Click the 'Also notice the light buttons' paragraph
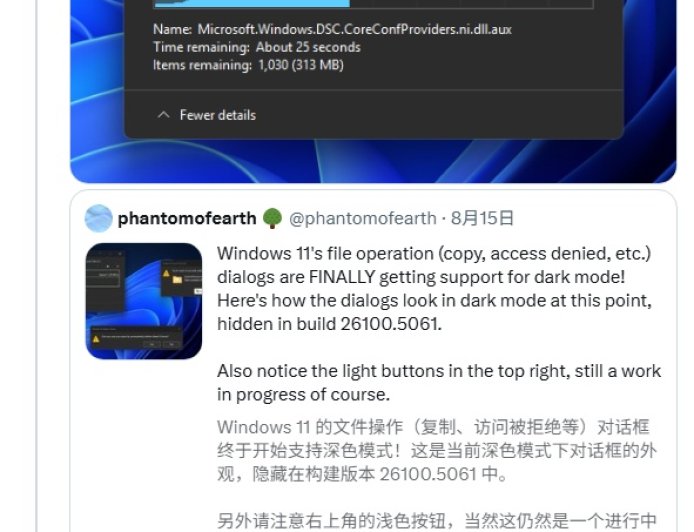The width and height of the screenshot is (694, 532). click(x=439, y=382)
